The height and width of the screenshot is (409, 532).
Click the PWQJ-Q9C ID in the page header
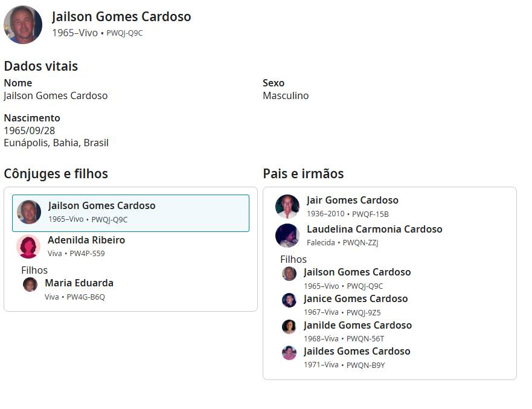coord(124,33)
